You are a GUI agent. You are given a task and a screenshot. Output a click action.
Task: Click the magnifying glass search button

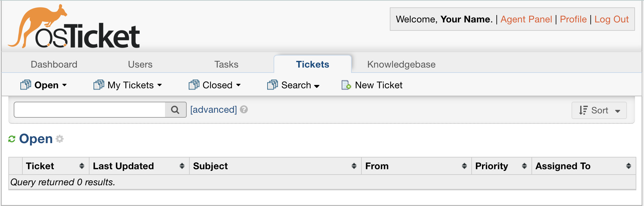point(175,110)
